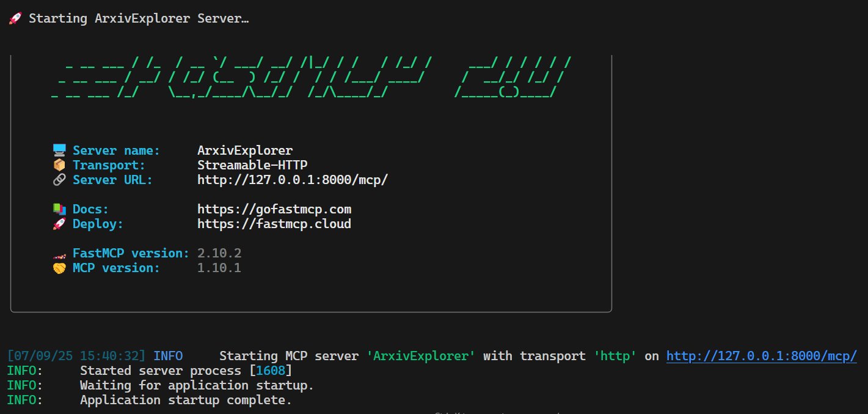Click the computer icon beside Server name
The width and height of the screenshot is (868, 414).
click(59, 150)
